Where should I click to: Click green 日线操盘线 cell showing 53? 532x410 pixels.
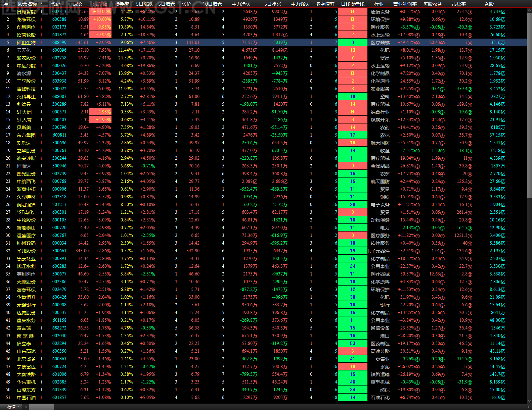(x=352, y=344)
